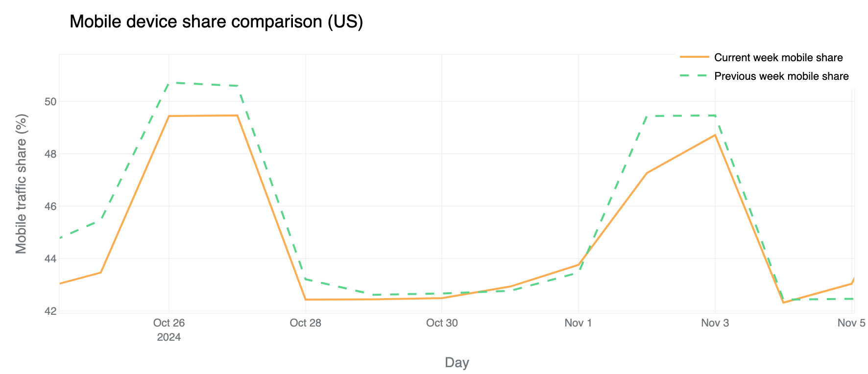Click the green dashed line peak at Oct 26

coord(169,83)
